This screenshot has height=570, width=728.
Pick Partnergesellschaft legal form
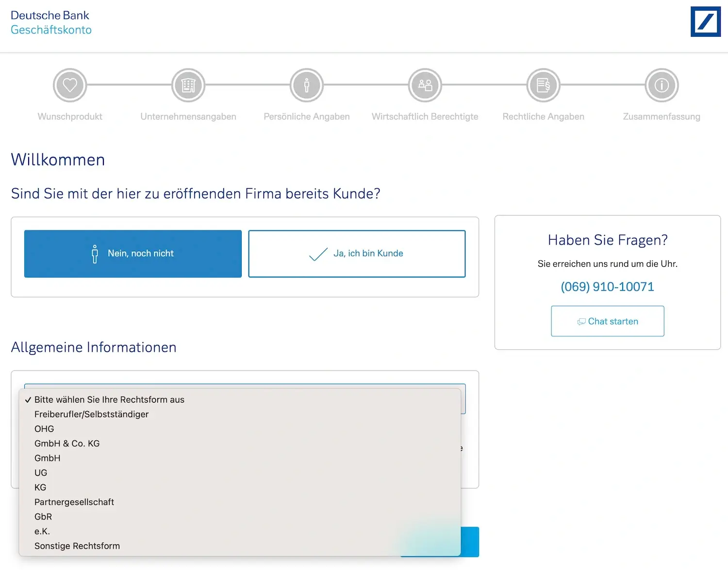pyautogui.click(x=240, y=502)
